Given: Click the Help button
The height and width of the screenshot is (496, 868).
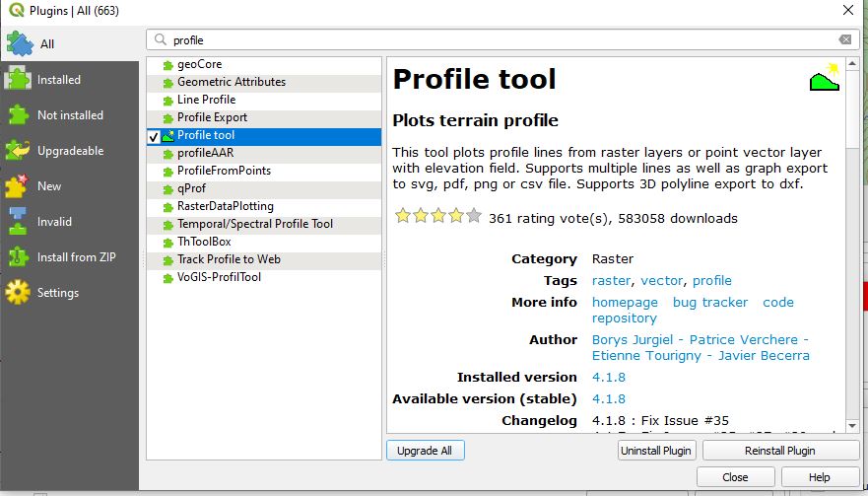Looking at the screenshot, I should (820, 477).
